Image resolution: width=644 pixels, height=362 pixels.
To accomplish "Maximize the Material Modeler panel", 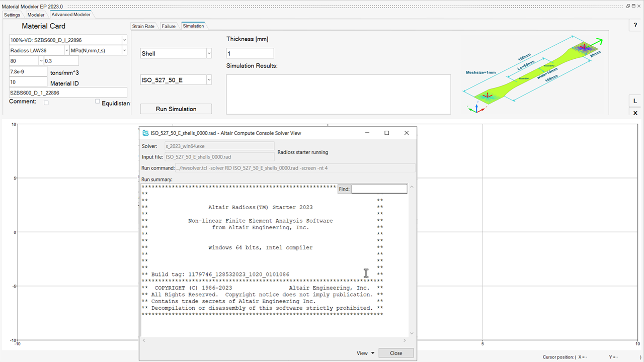I will pyautogui.click(x=634, y=6).
